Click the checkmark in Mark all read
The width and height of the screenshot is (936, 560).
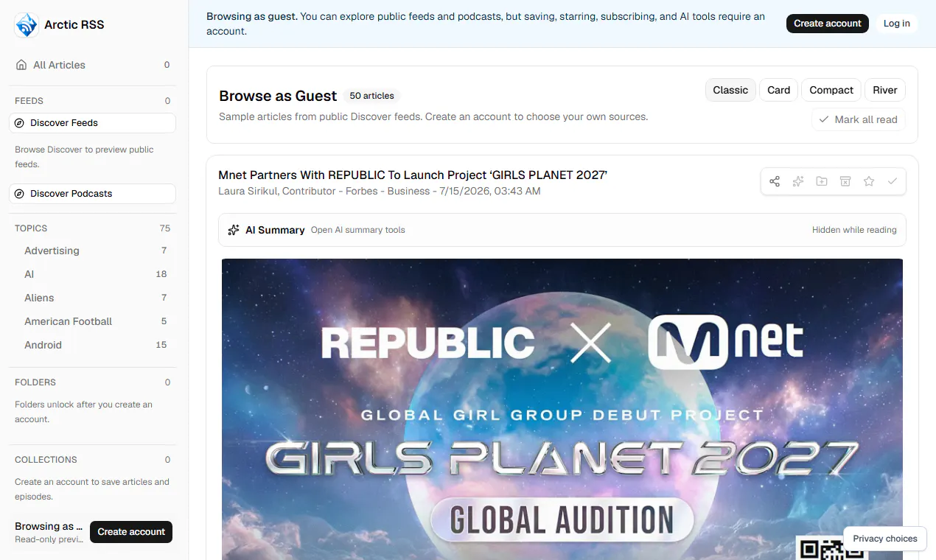point(824,119)
